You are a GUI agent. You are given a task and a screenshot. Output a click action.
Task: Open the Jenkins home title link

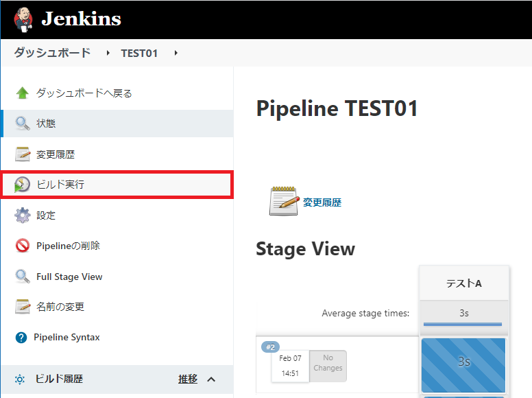[x=81, y=19]
